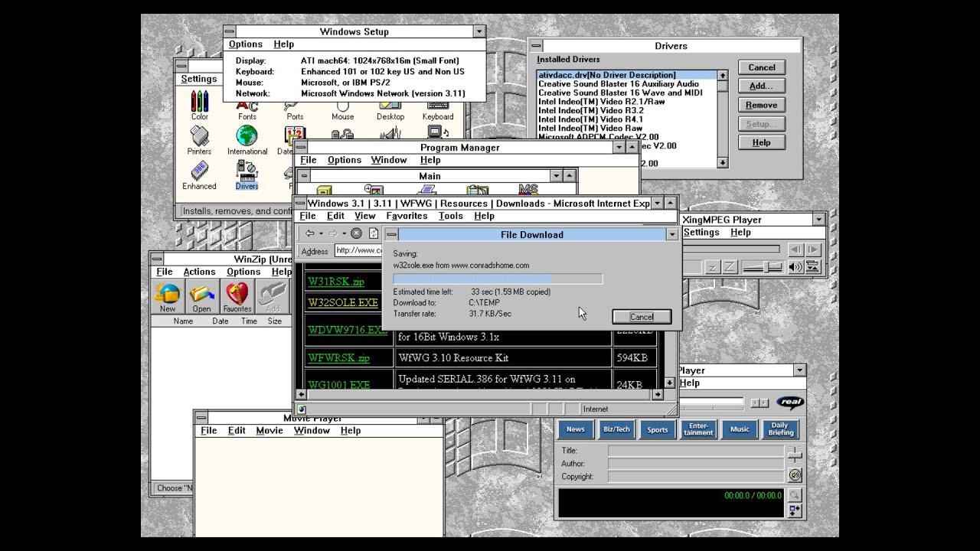The image size is (980, 551).
Task: Open Favorites menu in Internet Explorer
Action: 407,217
